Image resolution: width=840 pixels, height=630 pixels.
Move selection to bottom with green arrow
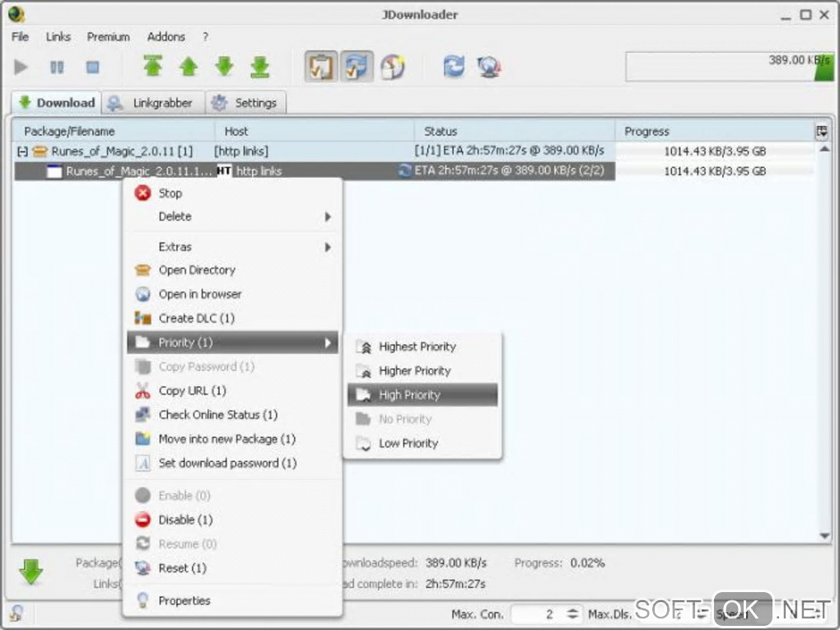click(259, 67)
